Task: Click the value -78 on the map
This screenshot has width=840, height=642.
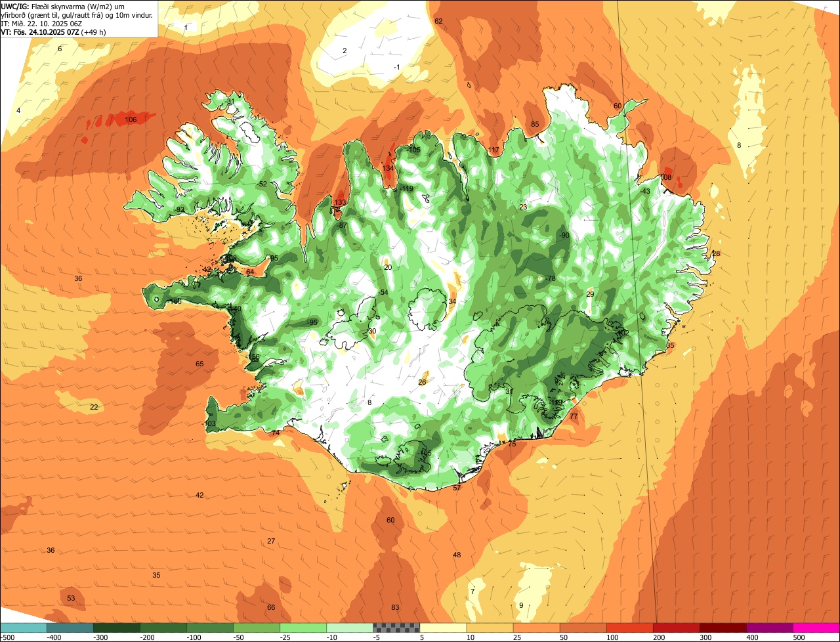Action: pyautogui.click(x=550, y=279)
